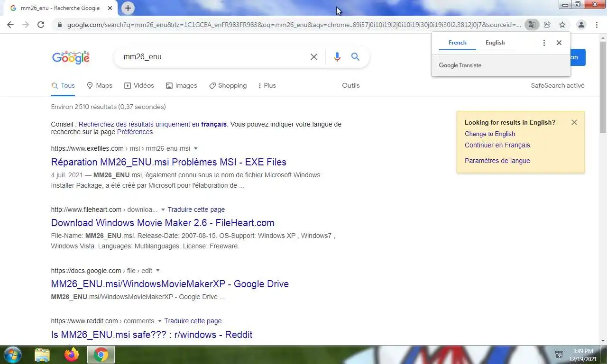Open 'Download Windows Movie Maker 2.6' result
The height and width of the screenshot is (364, 607).
163,223
